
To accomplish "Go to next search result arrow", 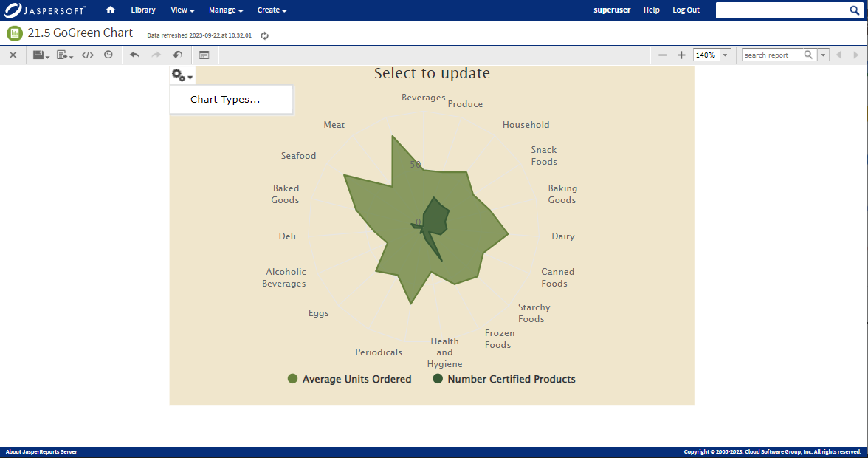I will pyautogui.click(x=856, y=55).
